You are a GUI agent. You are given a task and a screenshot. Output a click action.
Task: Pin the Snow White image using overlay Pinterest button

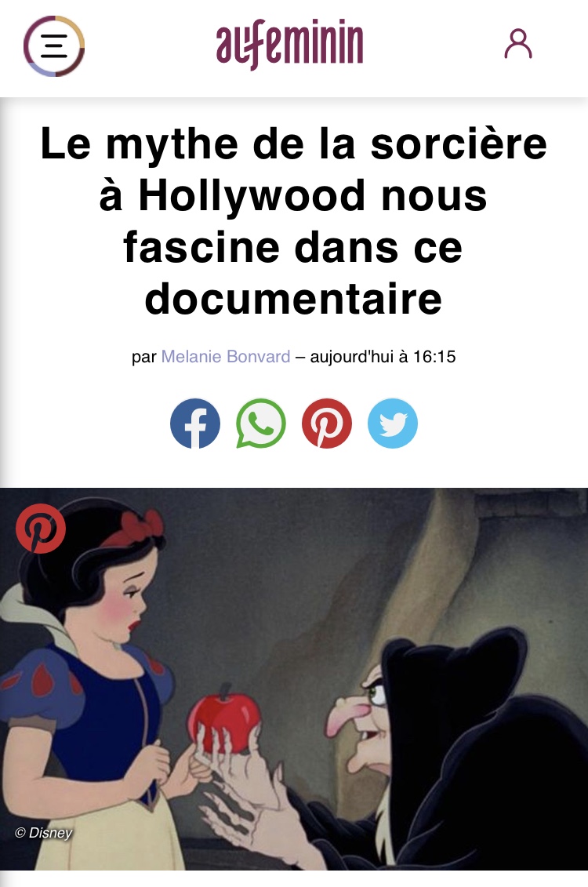[41, 529]
